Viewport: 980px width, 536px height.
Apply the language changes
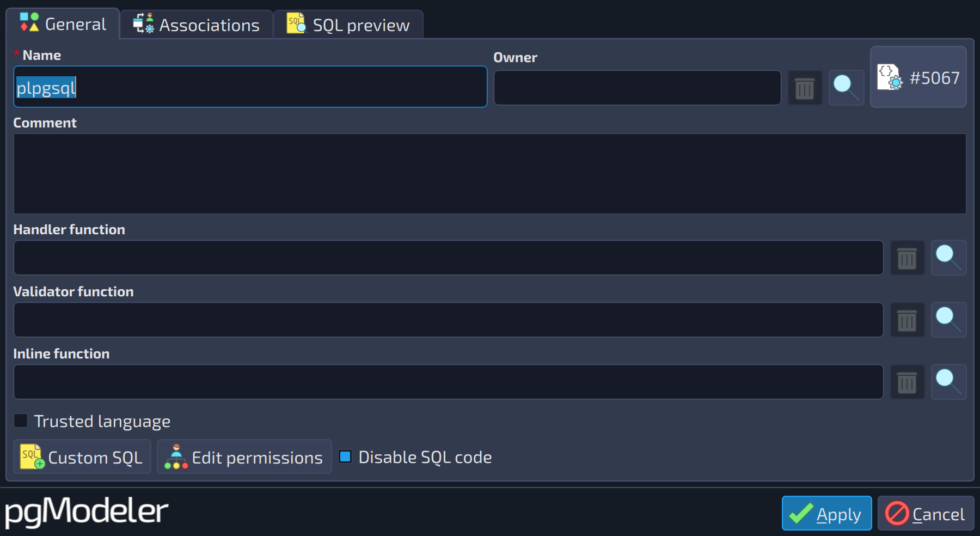click(x=826, y=513)
